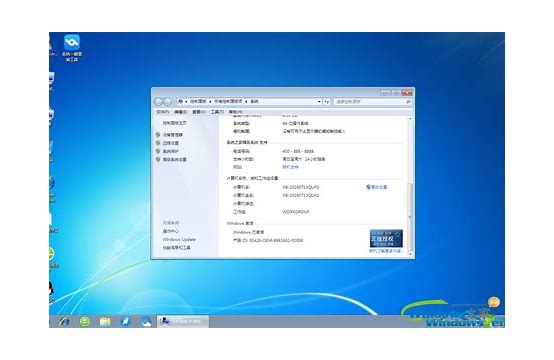Open System protection from left pane
This screenshot has width=554, height=360.
pos(171,151)
